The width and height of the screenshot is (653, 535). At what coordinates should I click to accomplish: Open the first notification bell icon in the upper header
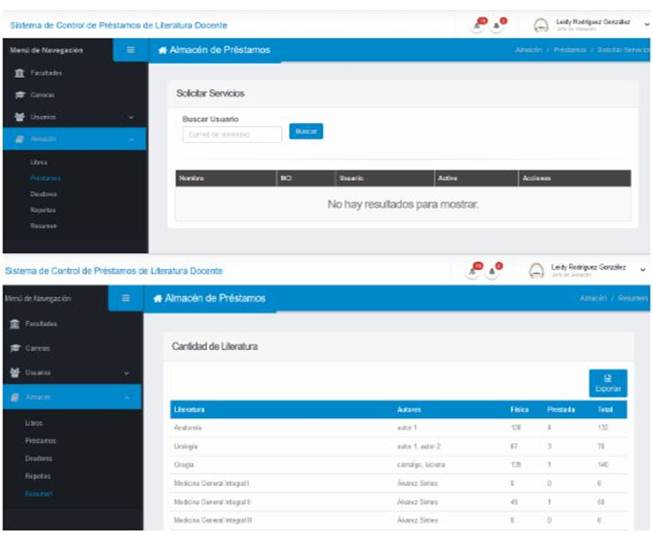pyautogui.click(x=480, y=23)
